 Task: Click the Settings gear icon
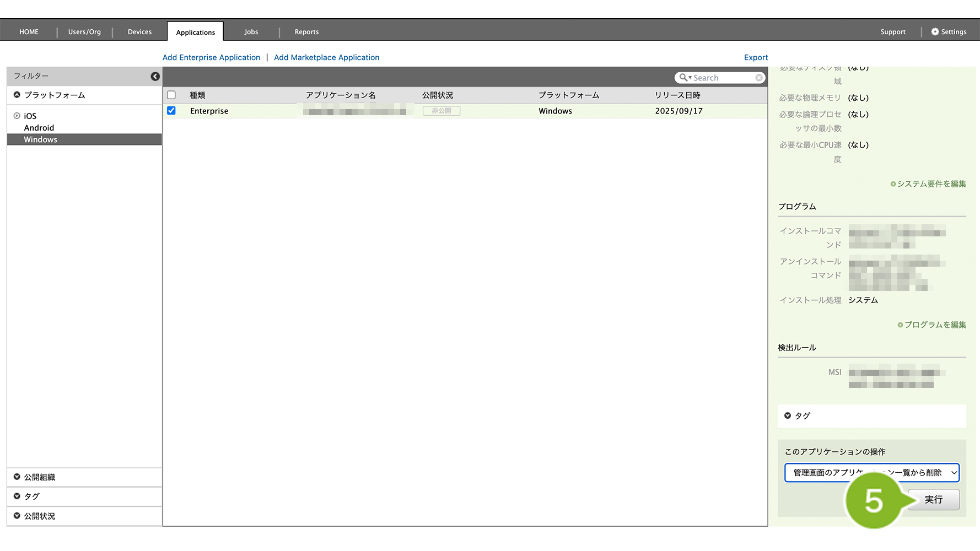coord(935,32)
